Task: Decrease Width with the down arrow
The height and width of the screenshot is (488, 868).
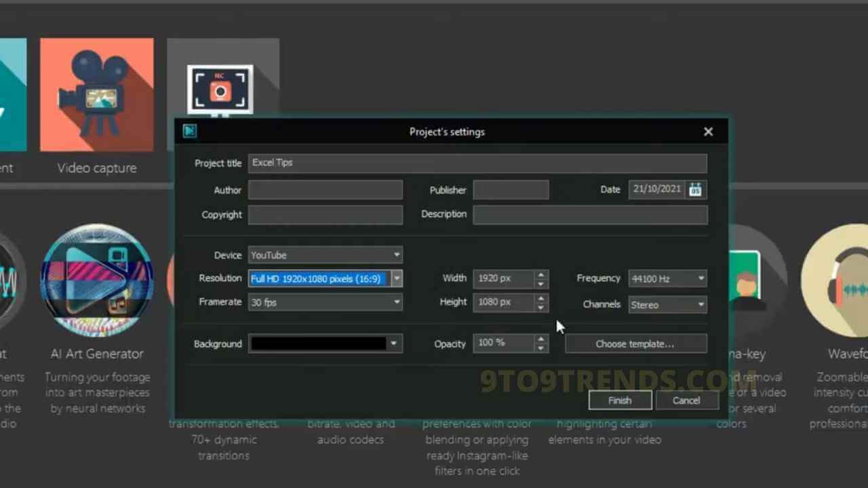Action: 540,283
